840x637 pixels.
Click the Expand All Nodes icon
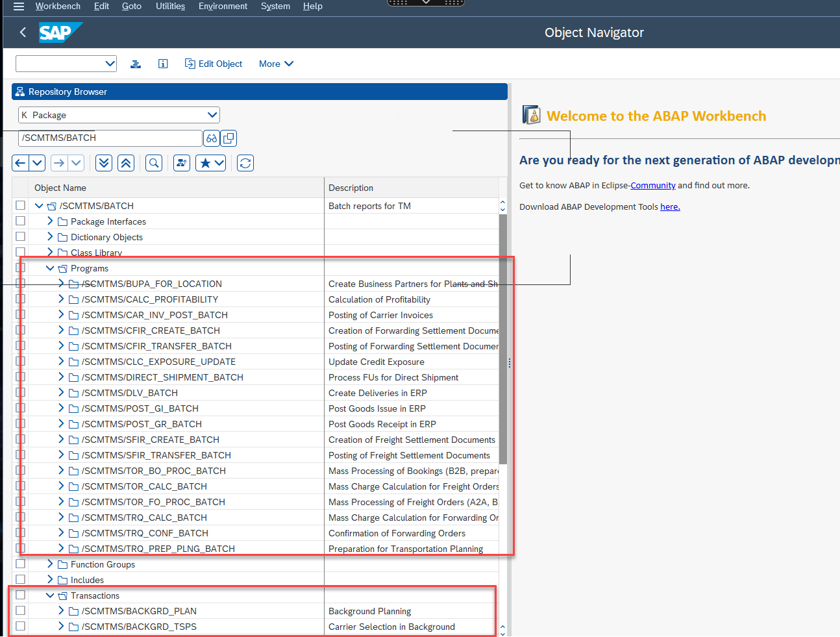(104, 163)
